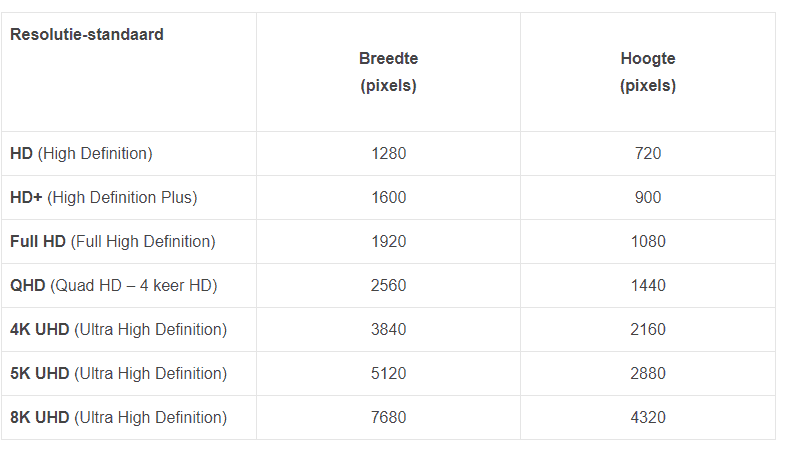
Task: Select the 720 height cell
Action: [648, 154]
